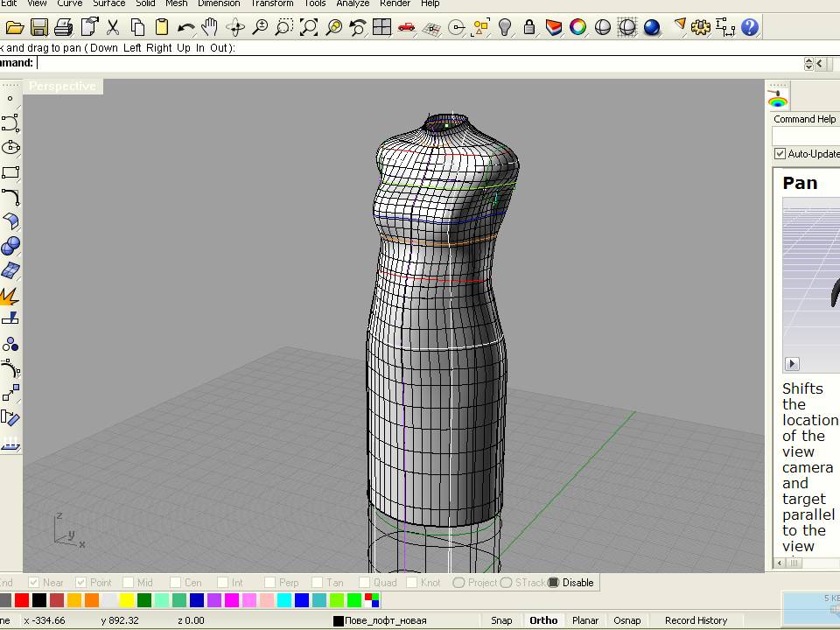Open the four-viewport layout icon
This screenshot has height=630, width=840.
(381, 28)
